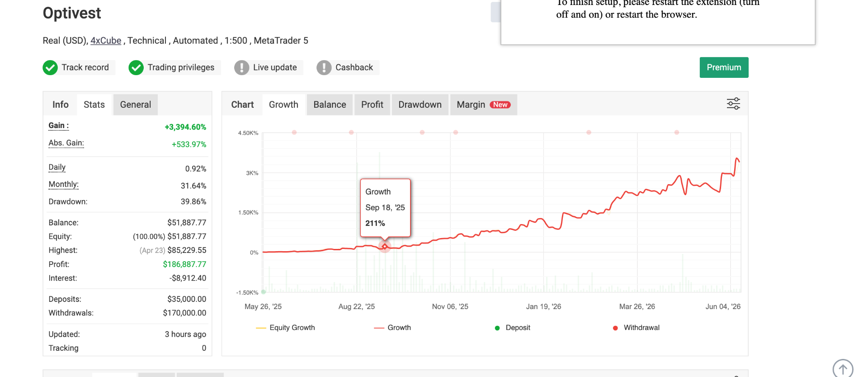Open the Drawdown chart tab
Screen dimensions: 868x377
pyautogui.click(x=420, y=105)
